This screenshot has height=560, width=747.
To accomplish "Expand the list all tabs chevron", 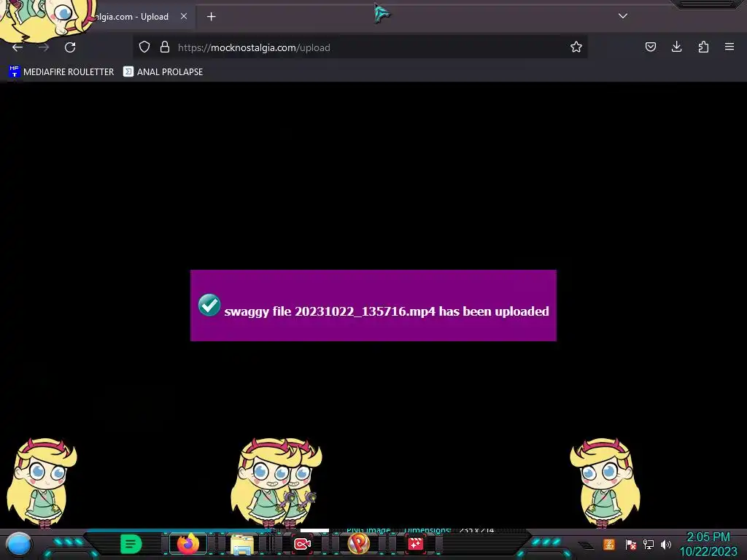I will tap(623, 16).
